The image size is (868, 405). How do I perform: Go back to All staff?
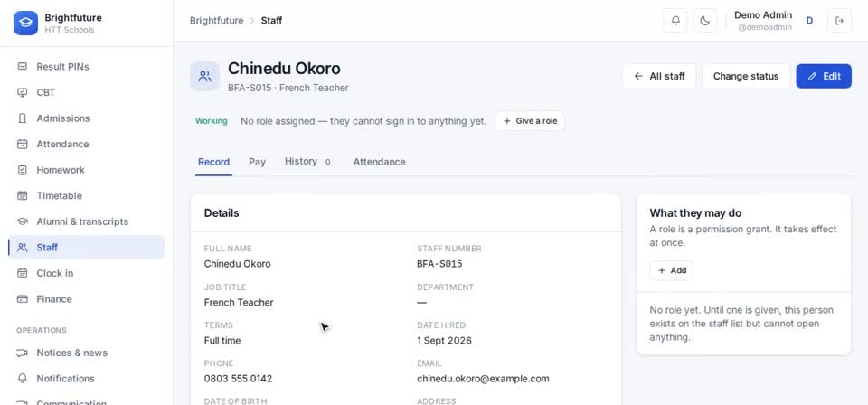659,76
